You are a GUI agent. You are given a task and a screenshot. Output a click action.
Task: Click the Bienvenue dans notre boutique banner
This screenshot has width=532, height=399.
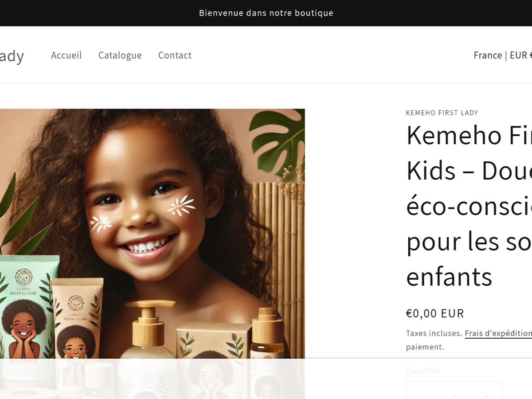click(x=266, y=13)
